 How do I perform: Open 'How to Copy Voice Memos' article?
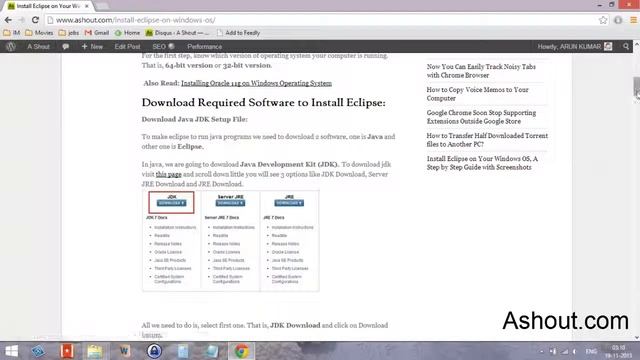click(x=478, y=94)
